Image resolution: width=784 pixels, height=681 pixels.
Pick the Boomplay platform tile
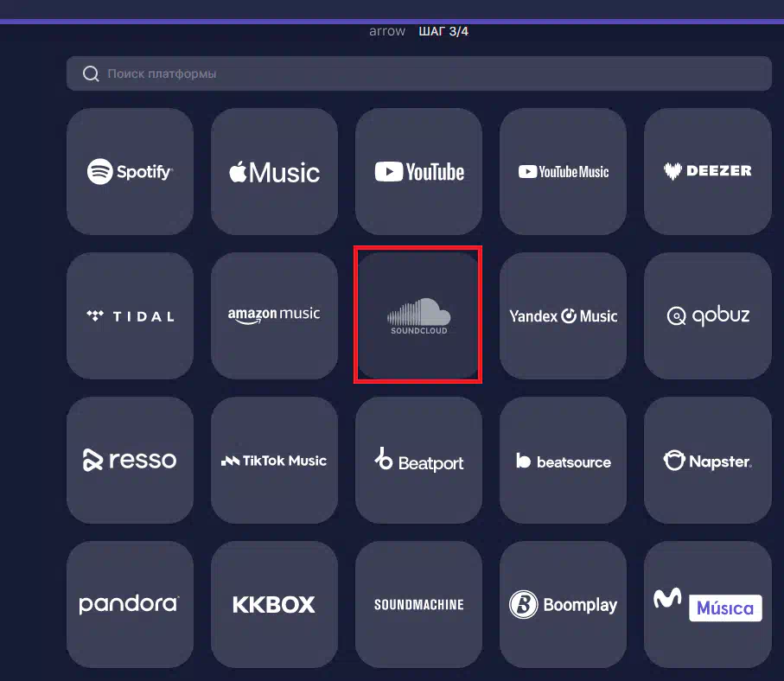tap(563, 604)
